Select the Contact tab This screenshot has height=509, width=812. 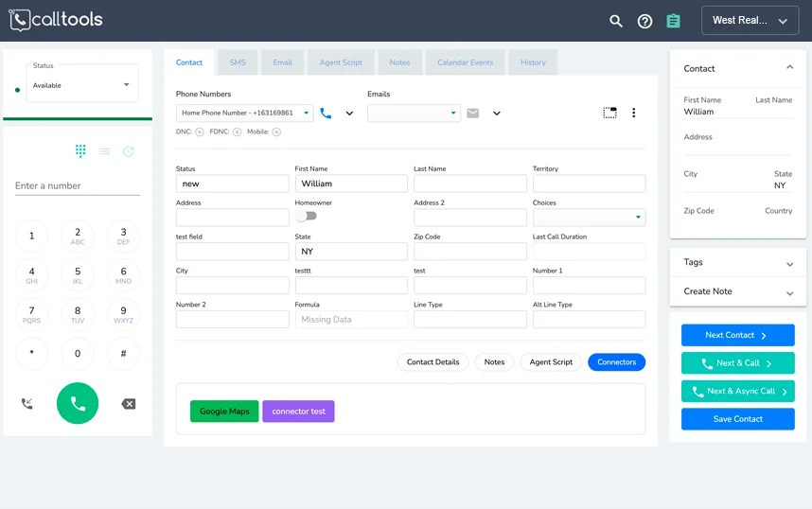click(189, 62)
